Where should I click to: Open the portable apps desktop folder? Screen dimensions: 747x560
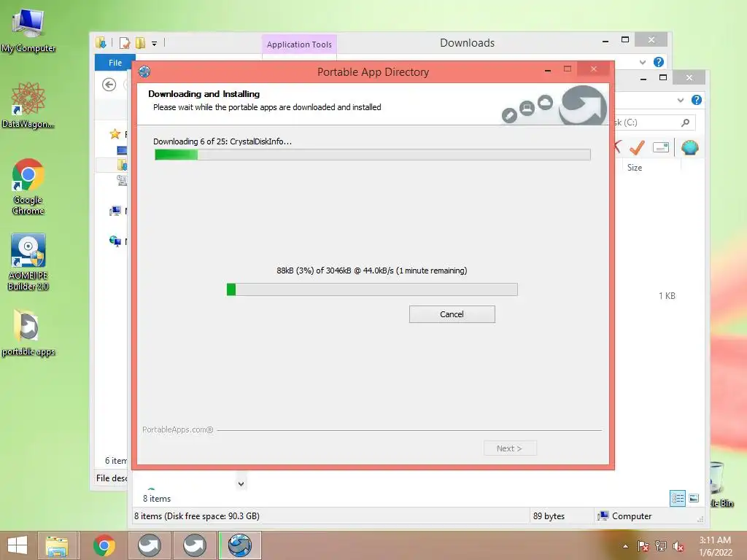tap(28, 332)
